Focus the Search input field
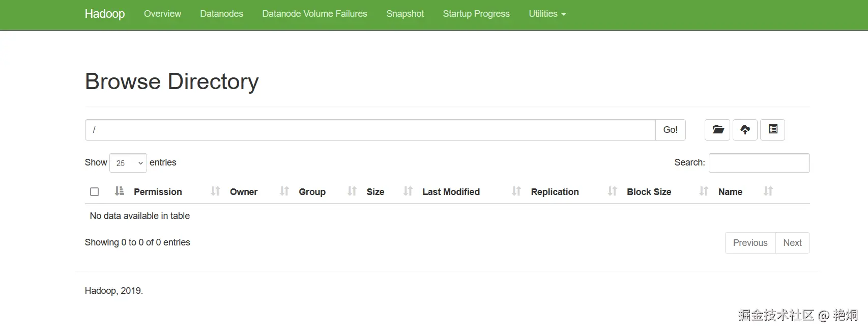Viewport: 868px width, 332px height. [x=759, y=163]
